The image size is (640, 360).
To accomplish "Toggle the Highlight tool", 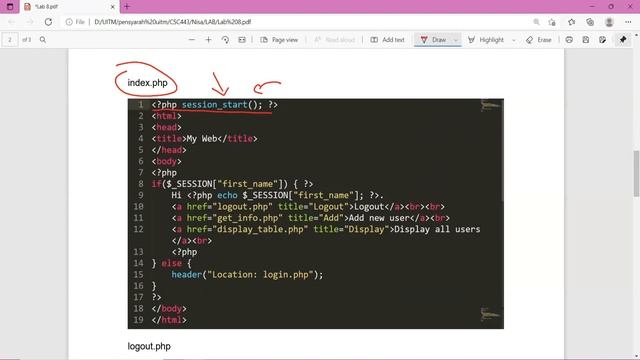I will coord(486,40).
